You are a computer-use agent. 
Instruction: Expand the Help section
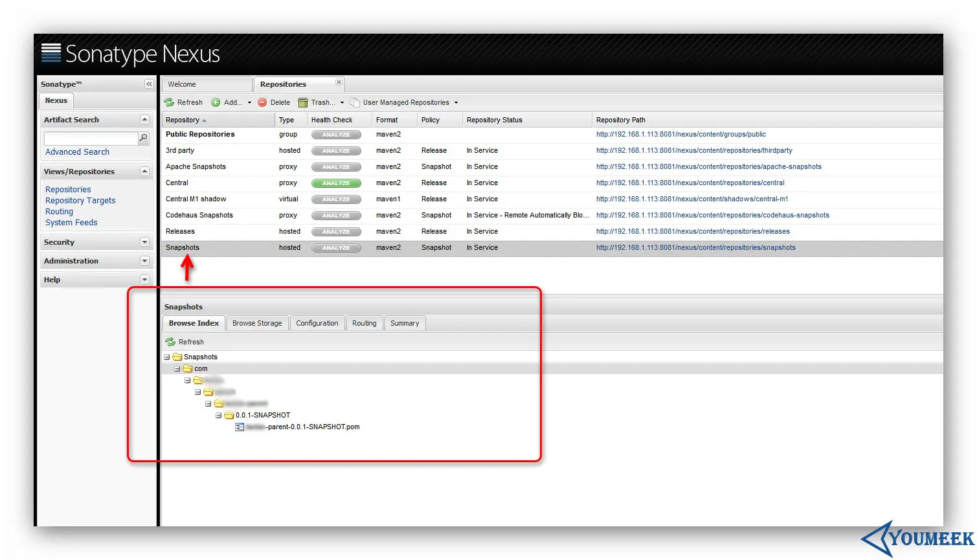pyautogui.click(x=144, y=280)
